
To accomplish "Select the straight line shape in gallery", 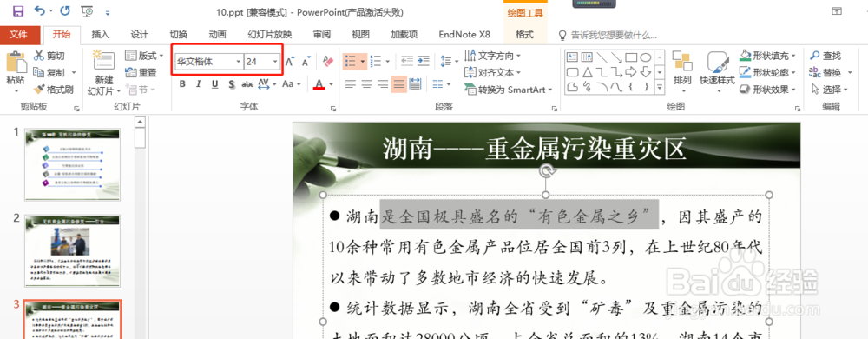I will click(602, 57).
